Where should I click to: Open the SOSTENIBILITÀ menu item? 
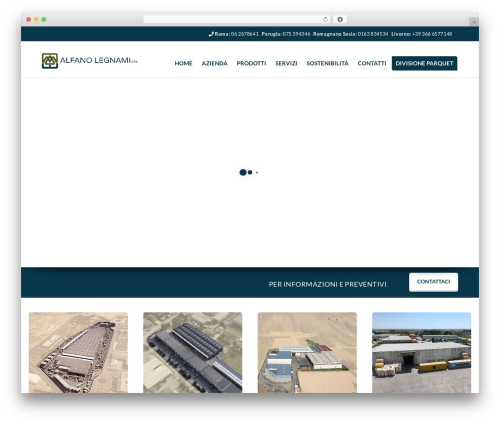point(327,63)
